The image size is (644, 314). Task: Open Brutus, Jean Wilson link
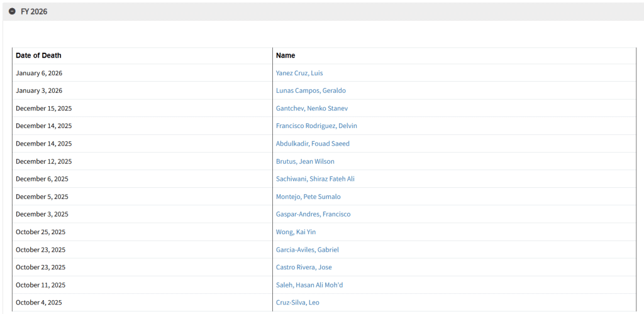point(304,161)
